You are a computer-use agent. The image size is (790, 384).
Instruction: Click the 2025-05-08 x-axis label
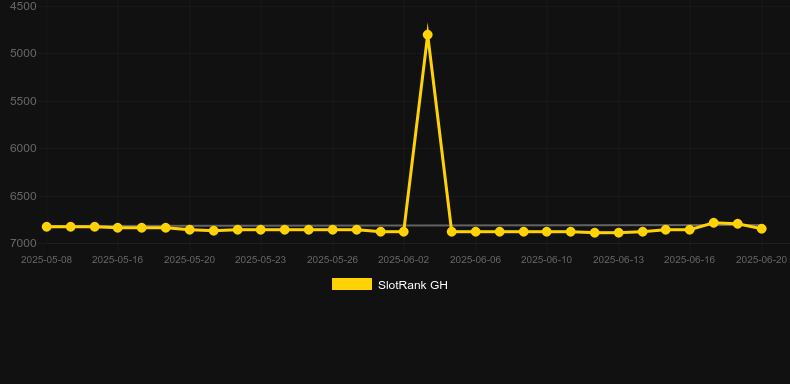pos(46,260)
